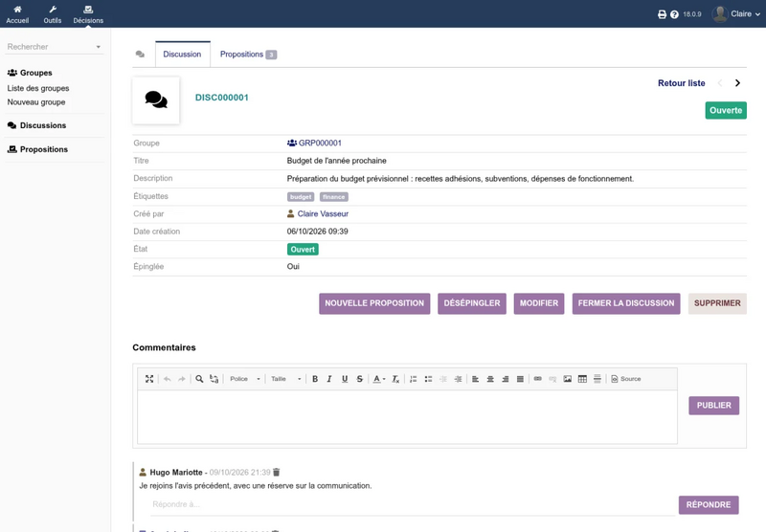766x532 pixels.
Task: Open the Outils menu
Action: point(53,14)
